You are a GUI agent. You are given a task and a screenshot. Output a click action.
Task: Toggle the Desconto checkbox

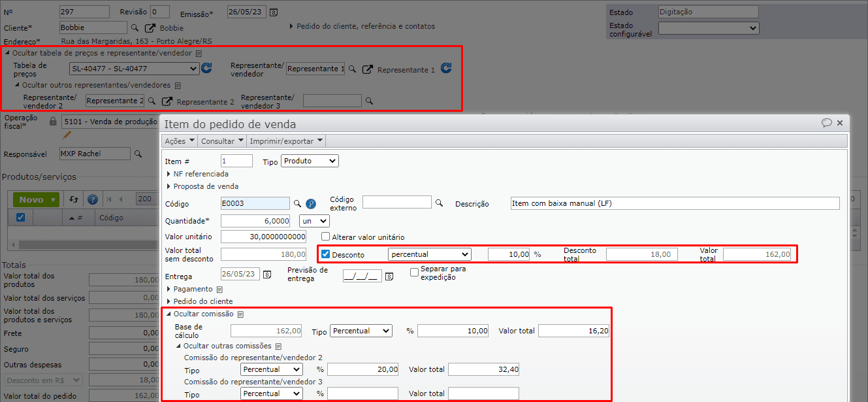point(325,254)
